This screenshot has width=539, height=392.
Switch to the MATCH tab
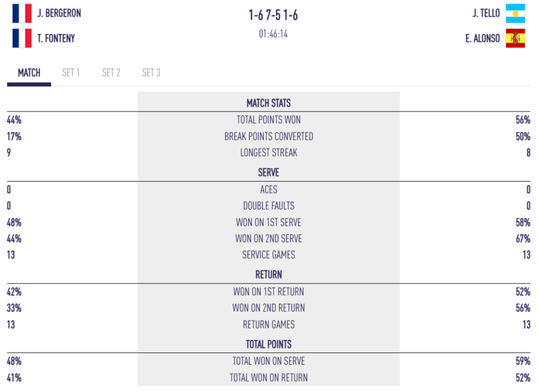pos(29,73)
